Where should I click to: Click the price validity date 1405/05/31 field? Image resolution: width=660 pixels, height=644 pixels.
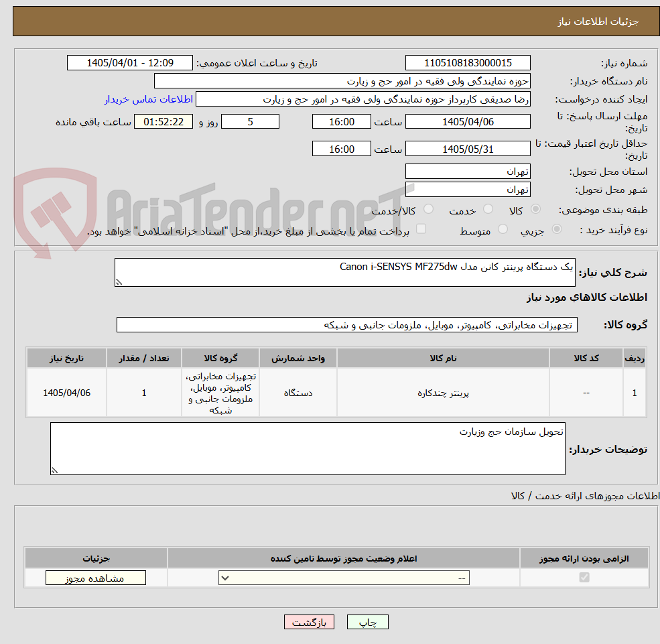click(468, 149)
